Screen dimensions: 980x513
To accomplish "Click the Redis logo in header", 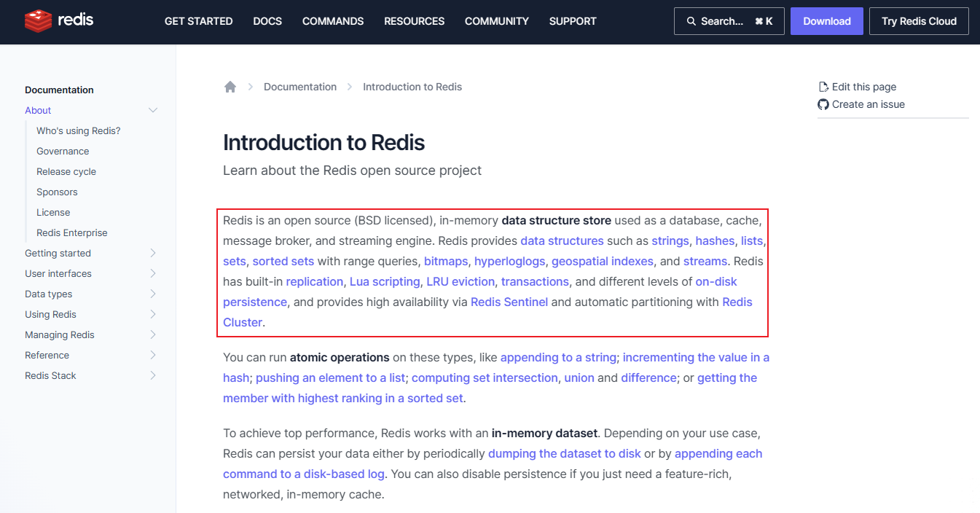I will 59,21.
